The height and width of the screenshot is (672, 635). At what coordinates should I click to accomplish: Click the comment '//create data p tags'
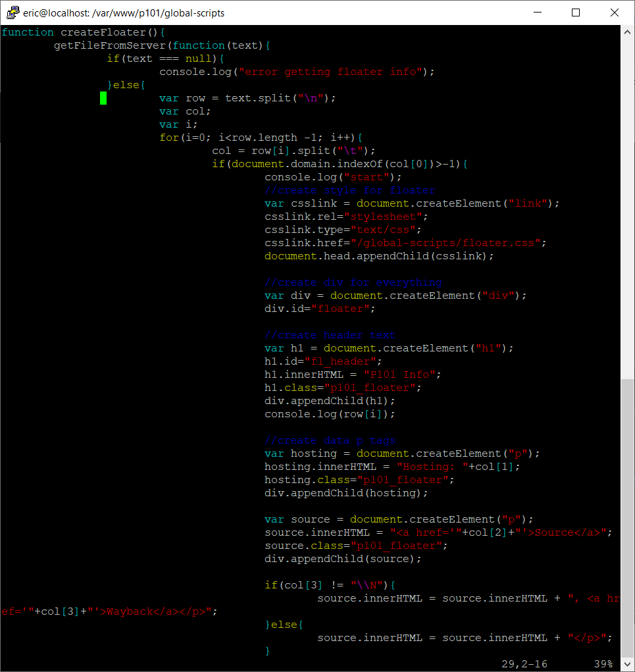(x=330, y=440)
